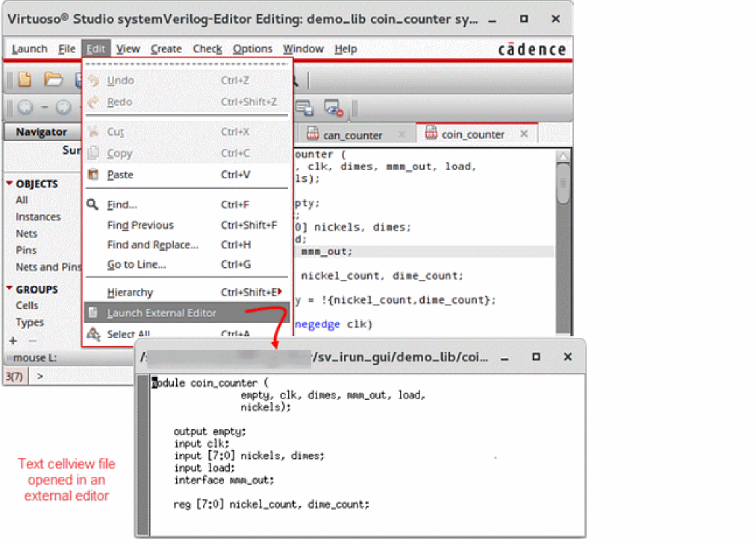Click the Find magnifier icon in Edit menu
The image size is (756, 544).
93,204
